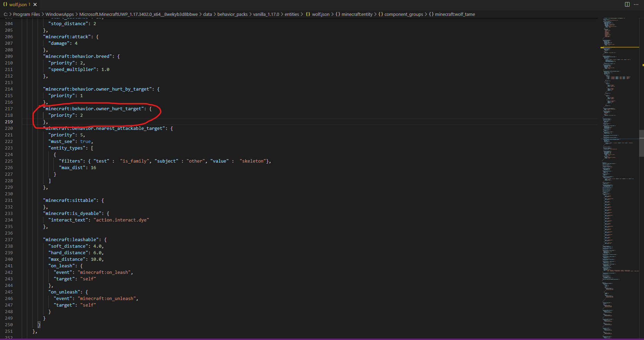
Task: Select vanilla_1.17.0 folder breadcrumb
Action: coord(266,14)
